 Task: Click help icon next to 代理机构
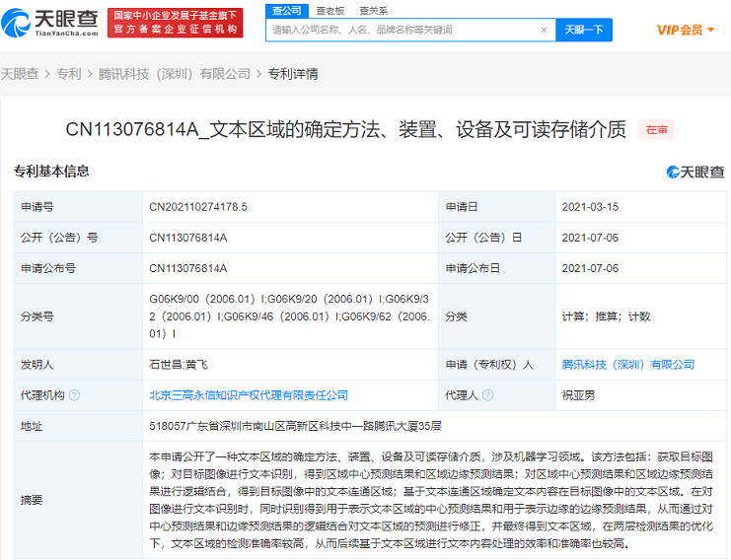point(74,395)
